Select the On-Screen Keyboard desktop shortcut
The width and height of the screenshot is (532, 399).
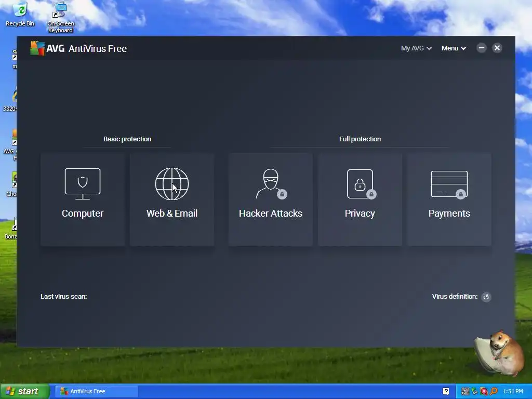[x=60, y=17]
